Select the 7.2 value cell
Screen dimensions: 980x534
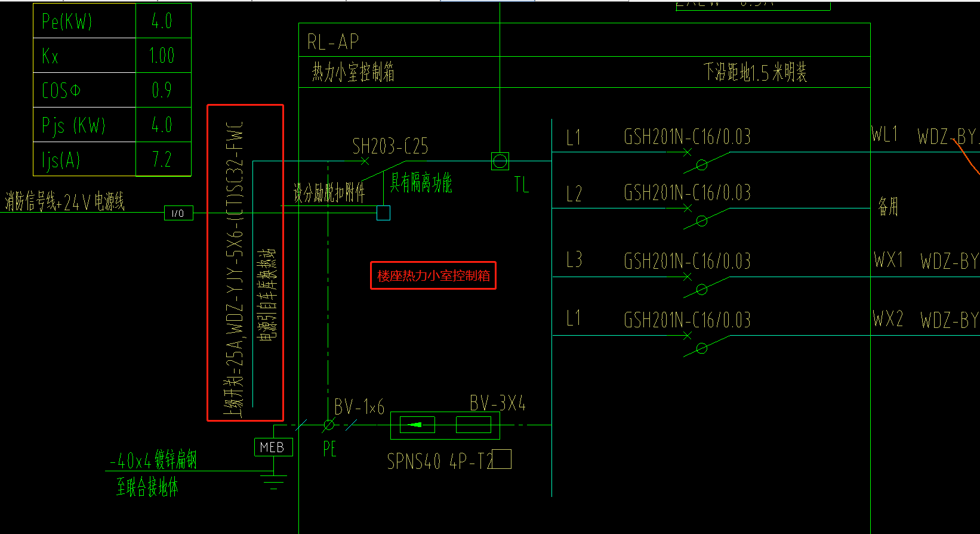coord(164,159)
